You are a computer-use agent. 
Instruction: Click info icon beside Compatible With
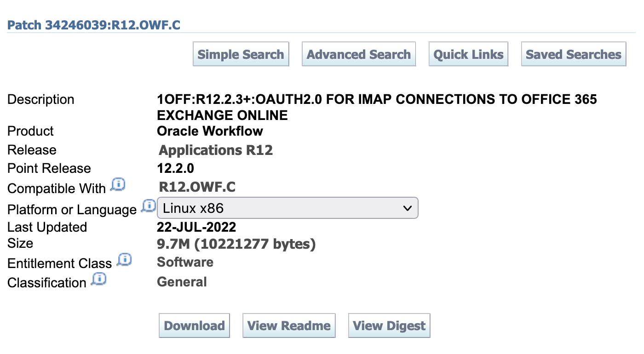(x=118, y=185)
